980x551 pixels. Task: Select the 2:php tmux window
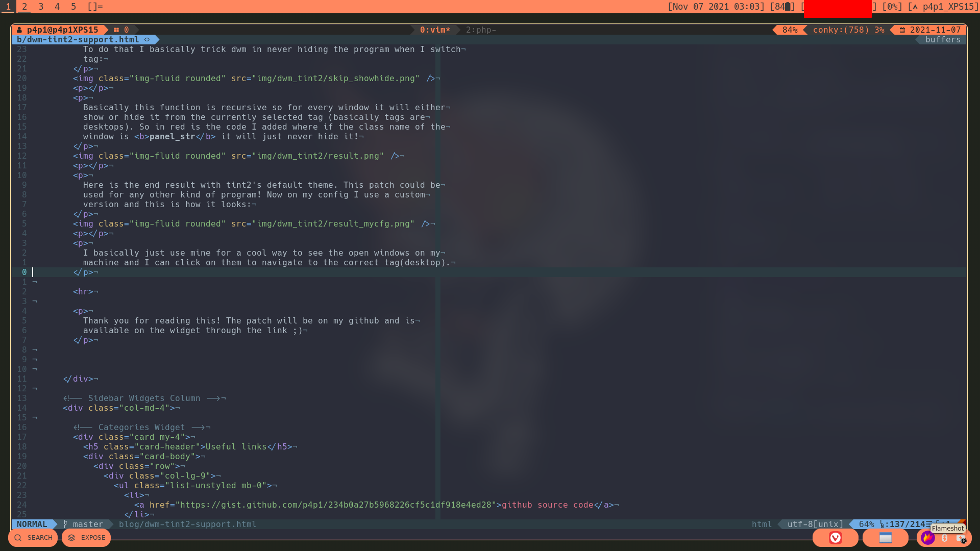click(x=480, y=30)
